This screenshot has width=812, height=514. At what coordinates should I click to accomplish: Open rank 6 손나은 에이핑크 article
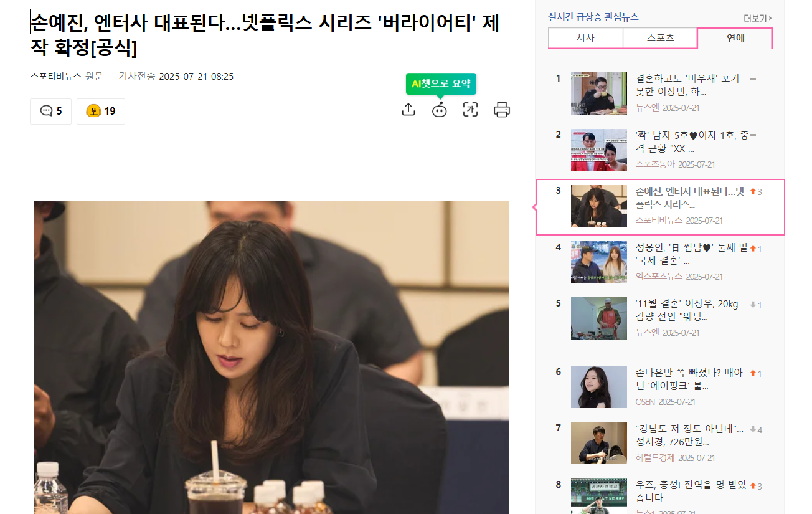[x=689, y=379]
